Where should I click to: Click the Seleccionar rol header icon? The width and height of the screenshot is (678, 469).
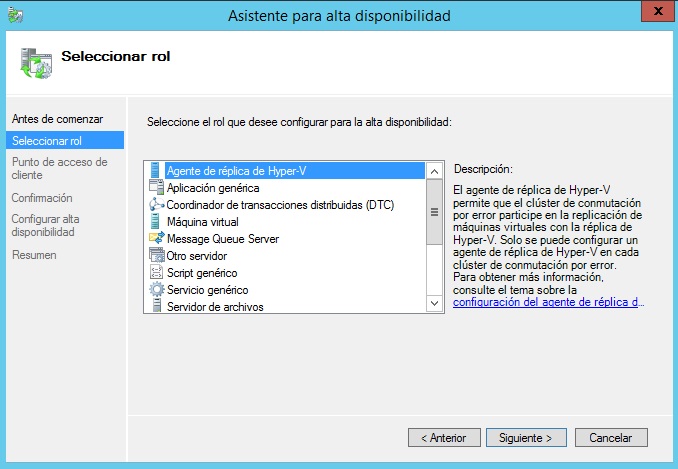click(x=36, y=63)
